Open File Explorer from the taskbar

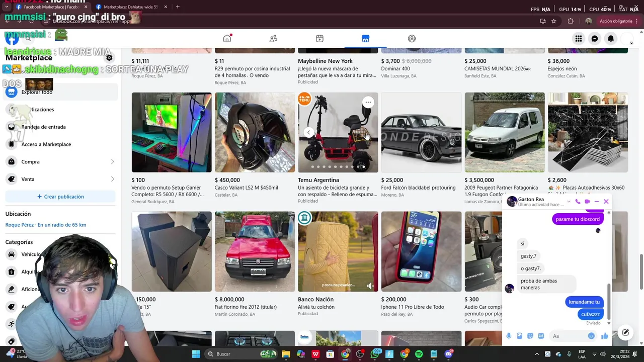[286, 354]
